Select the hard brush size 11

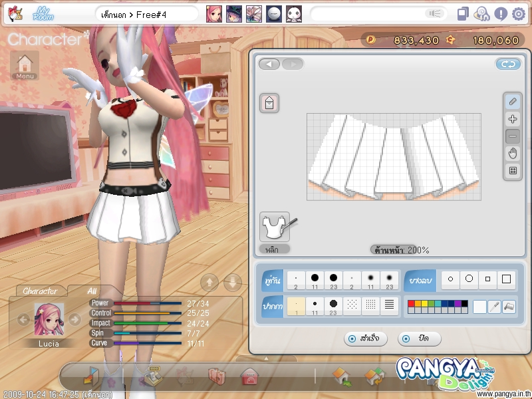(x=315, y=280)
